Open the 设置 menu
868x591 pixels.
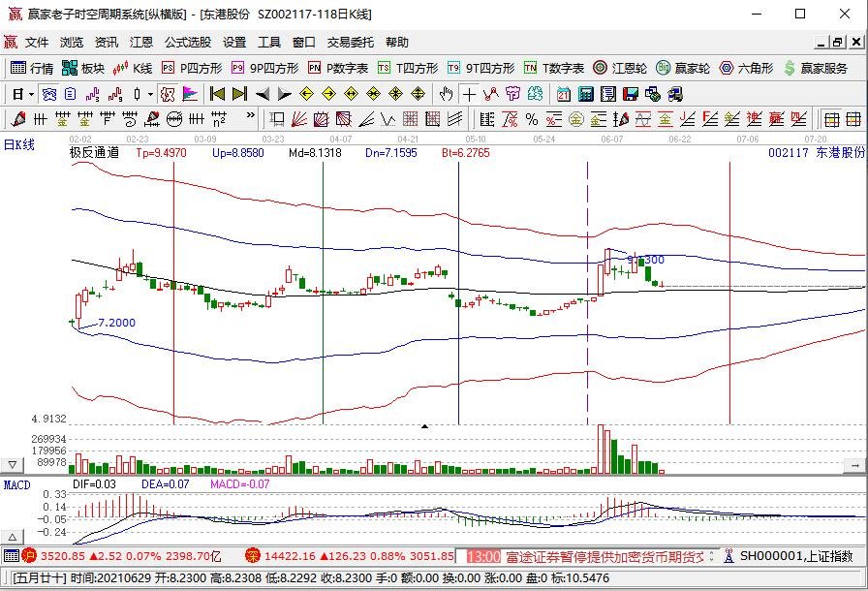tap(234, 42)
